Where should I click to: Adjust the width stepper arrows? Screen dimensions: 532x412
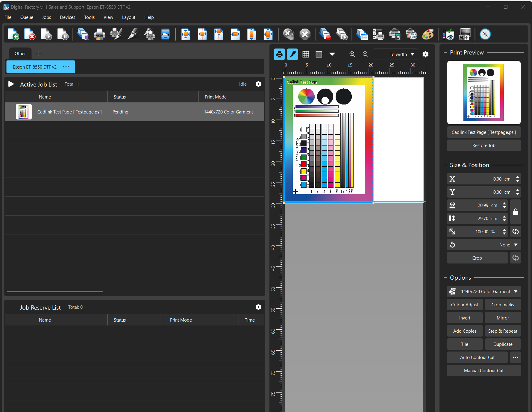tap(504, 205)
